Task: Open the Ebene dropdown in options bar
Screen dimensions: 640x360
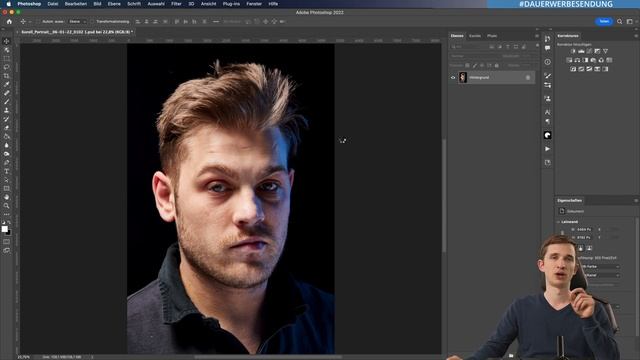Action: [x=78, y=22]
